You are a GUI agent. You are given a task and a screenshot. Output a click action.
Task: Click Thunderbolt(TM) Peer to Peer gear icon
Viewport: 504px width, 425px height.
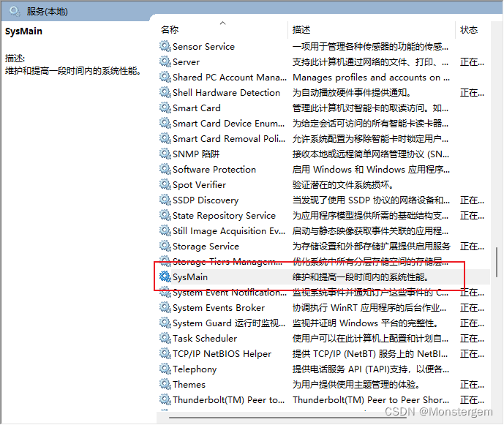[165, 399]
